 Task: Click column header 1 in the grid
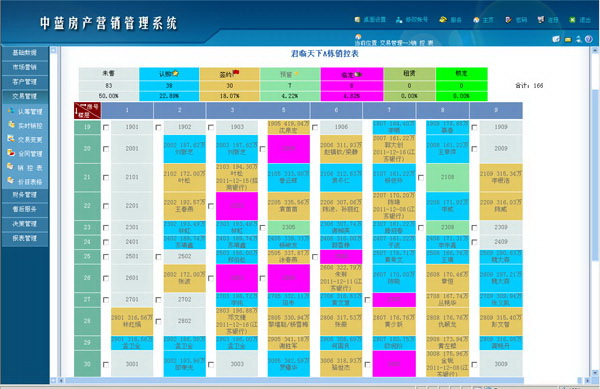pos(127,110)
